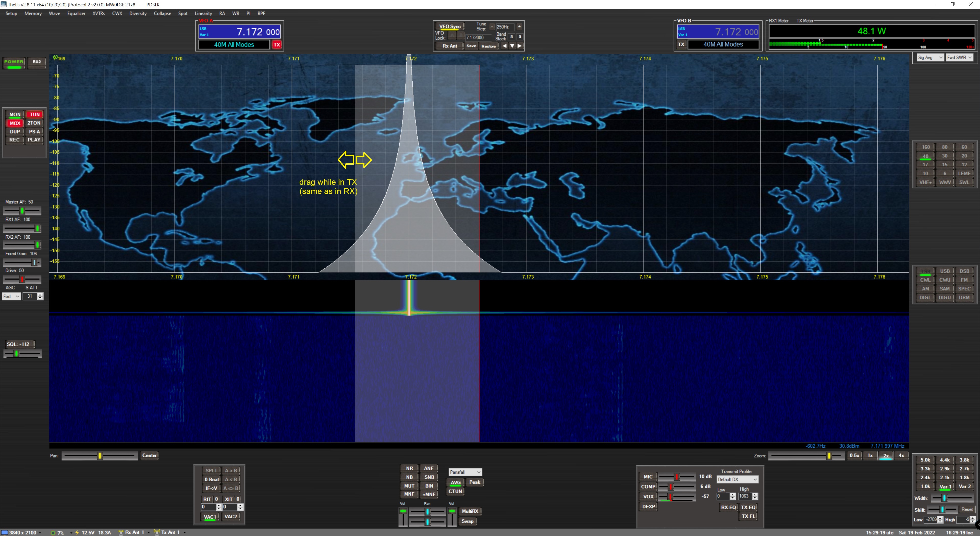This screenshot has height=536, width=980.
Task: Enable the VAC2 audio button
Action: [230, 517]
